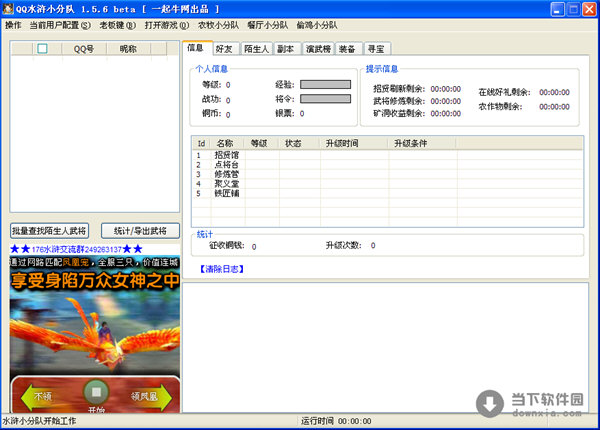
Task: Open the 操作 menu
Action: pyautogui.click(x=13, y=25)
